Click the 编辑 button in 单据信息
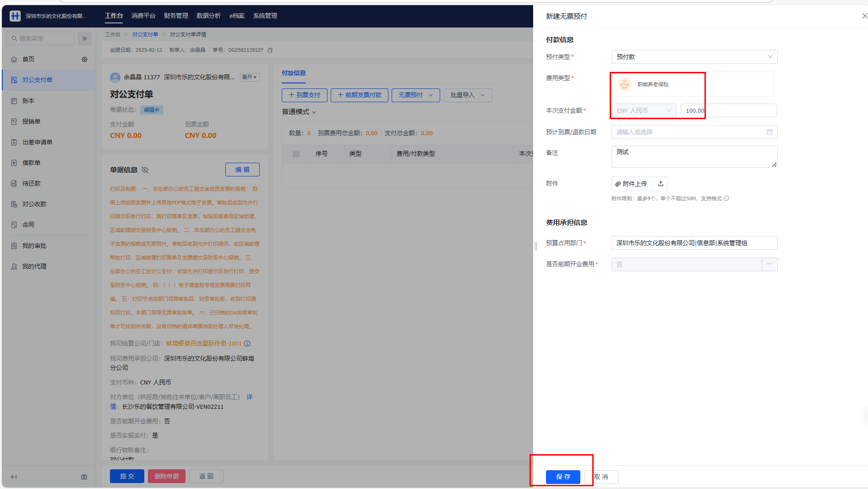 (x=242, y=170)
